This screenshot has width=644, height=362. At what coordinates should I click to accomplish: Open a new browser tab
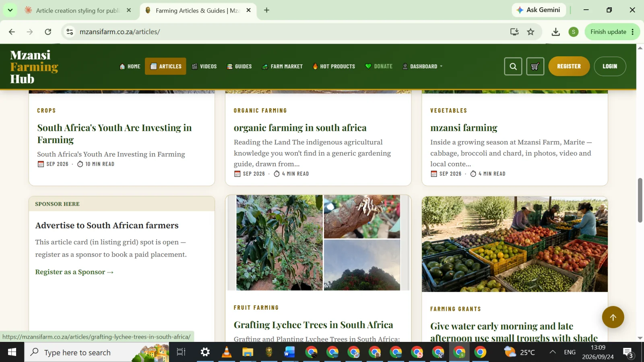click(x=266, y=10)
